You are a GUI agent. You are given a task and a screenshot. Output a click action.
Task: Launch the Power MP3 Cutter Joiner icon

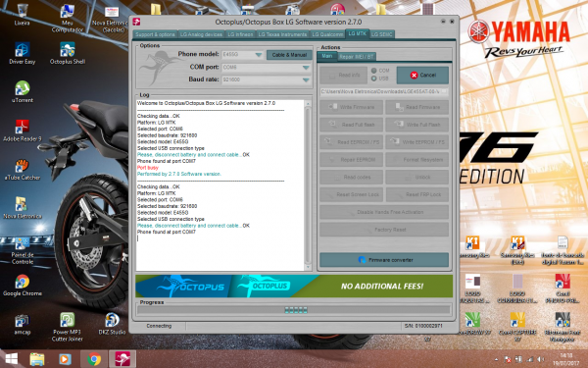67,327
